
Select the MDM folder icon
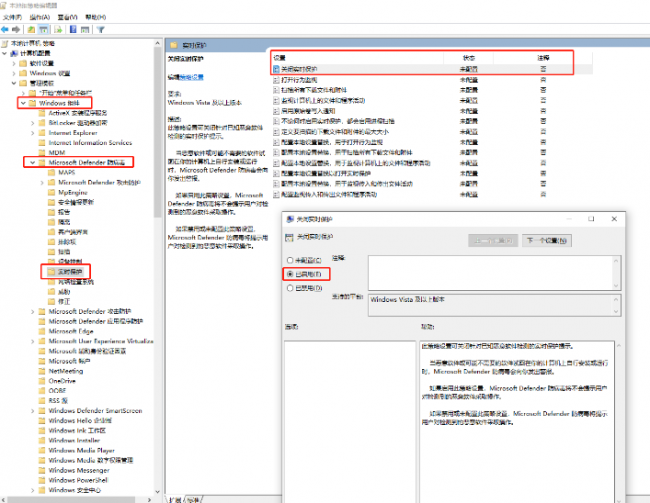click(x=42, y=152)
